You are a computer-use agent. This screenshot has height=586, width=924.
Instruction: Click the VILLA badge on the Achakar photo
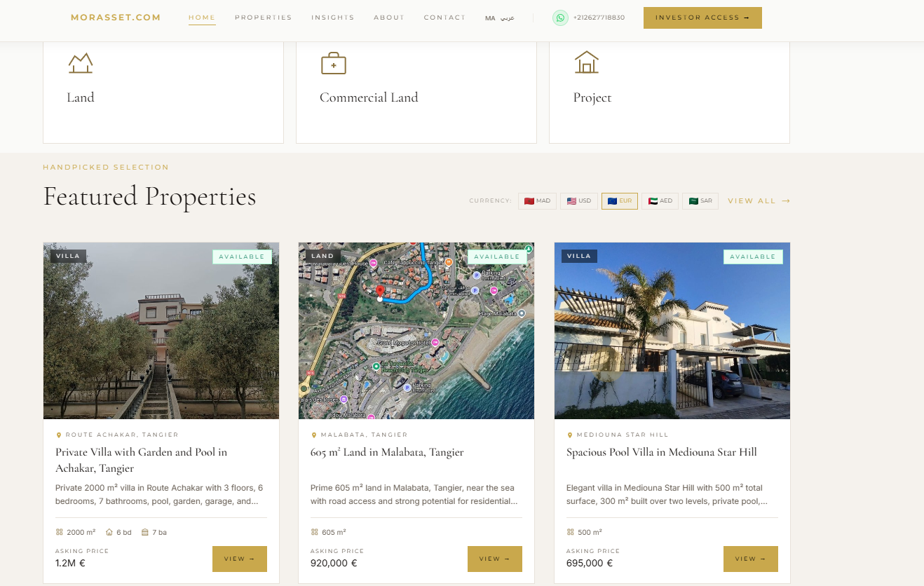(x=68, y=256)
